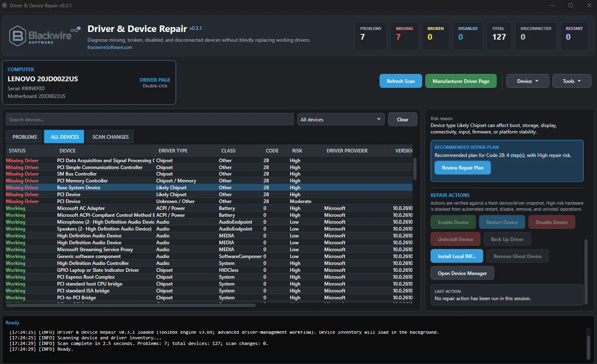The height and width of the screenshot is (364, 597).
Task: Sort by the DRIVER TYPE column header
Action: click(x=186, y=150)
